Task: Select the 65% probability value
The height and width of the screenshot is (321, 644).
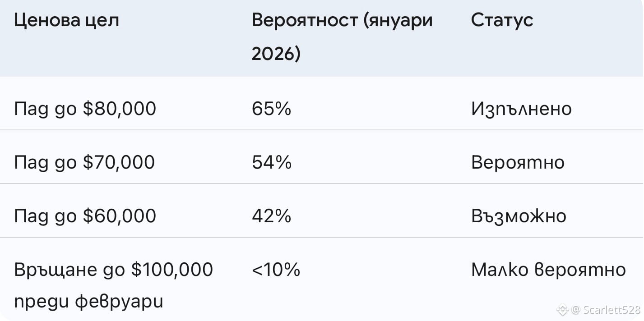Action: (x=271, y=109)
